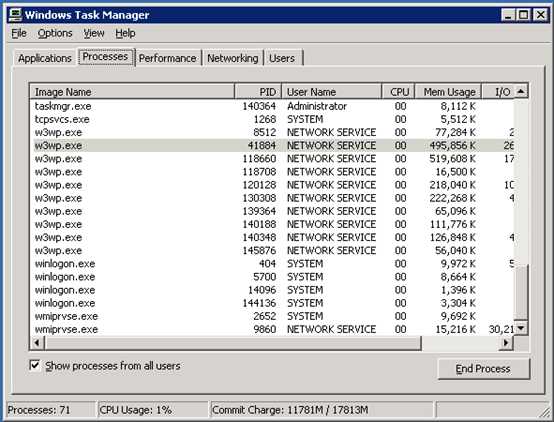Image resolution: width=554 pixels, height=422 pixels.
Task: Click the CPU Usage: 1% status entry
Action: (x=153, y=410)
